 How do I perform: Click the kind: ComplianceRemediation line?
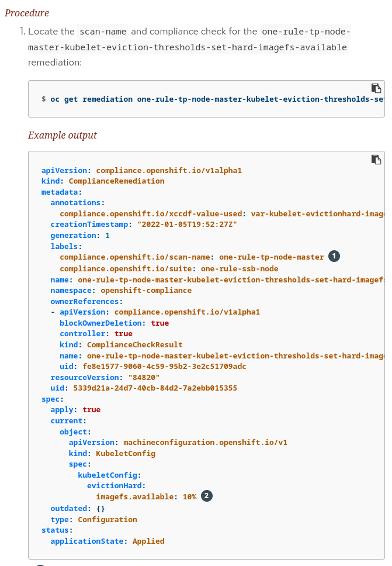click(x=103, y=181)
